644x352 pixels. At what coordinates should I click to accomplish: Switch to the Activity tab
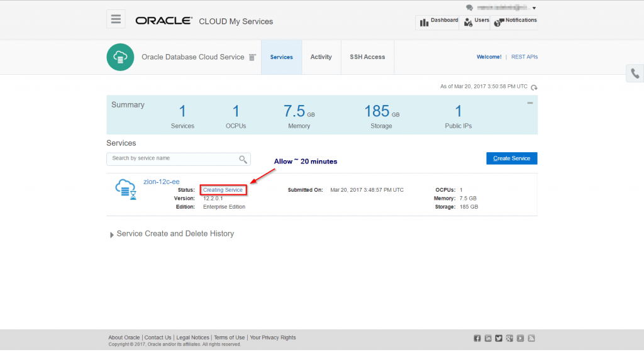[321, 57]
